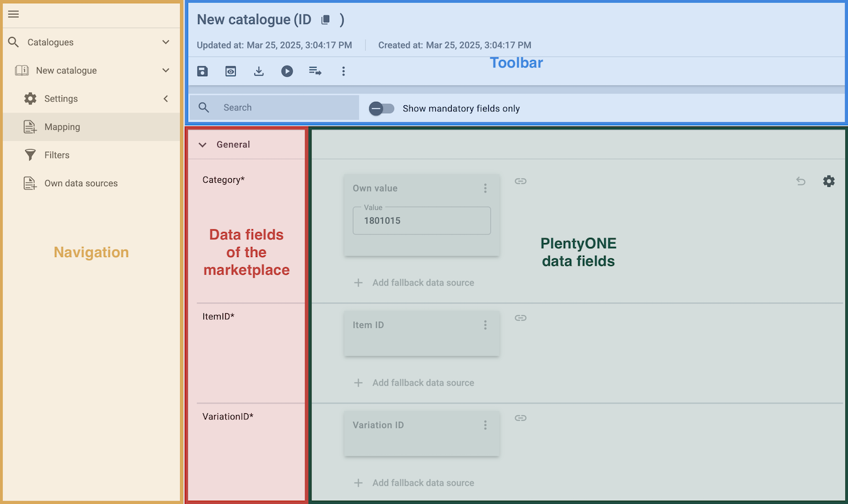Open the toolbar three-dot more menu
Viewport: 848px width, 504px height.
pyautogui.click(x=343, y=71)
